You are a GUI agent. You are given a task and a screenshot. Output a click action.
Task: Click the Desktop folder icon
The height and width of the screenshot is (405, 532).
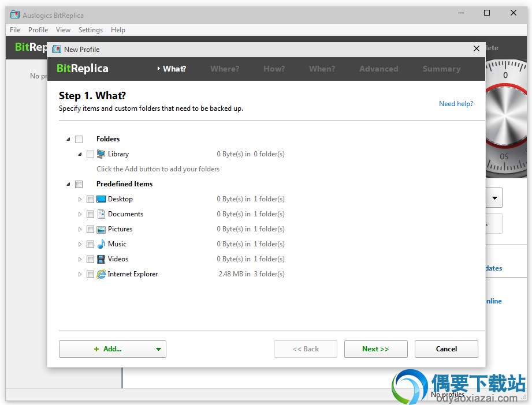101,199
